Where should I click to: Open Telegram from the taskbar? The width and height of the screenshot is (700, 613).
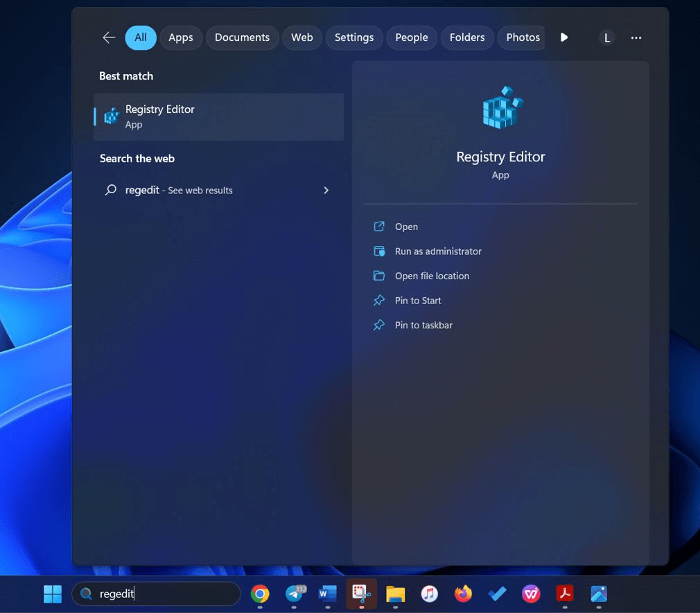click(x=295, y=594)
